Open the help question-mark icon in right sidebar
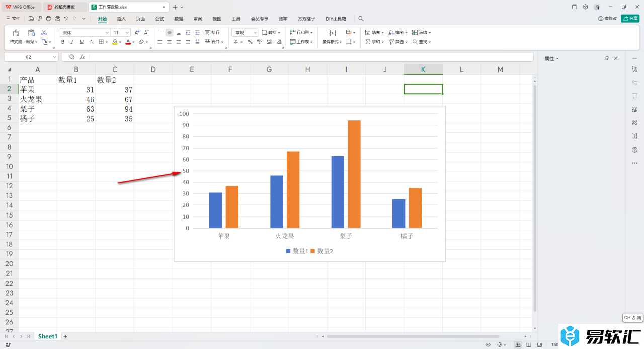The width and height of the screenshot is (644, 349). [634, 150]
